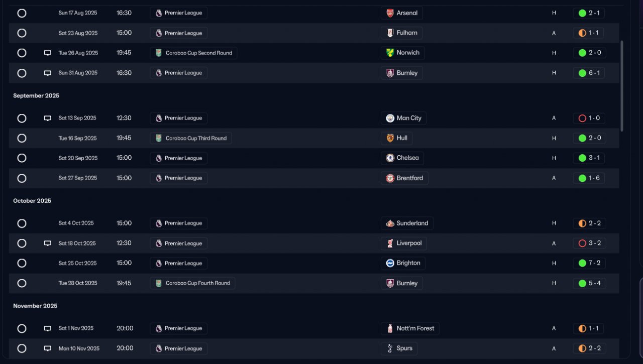643x364 pixels.
Task: Open the Brentford team link
Action: pyautogui.click(x=409, y=178)
